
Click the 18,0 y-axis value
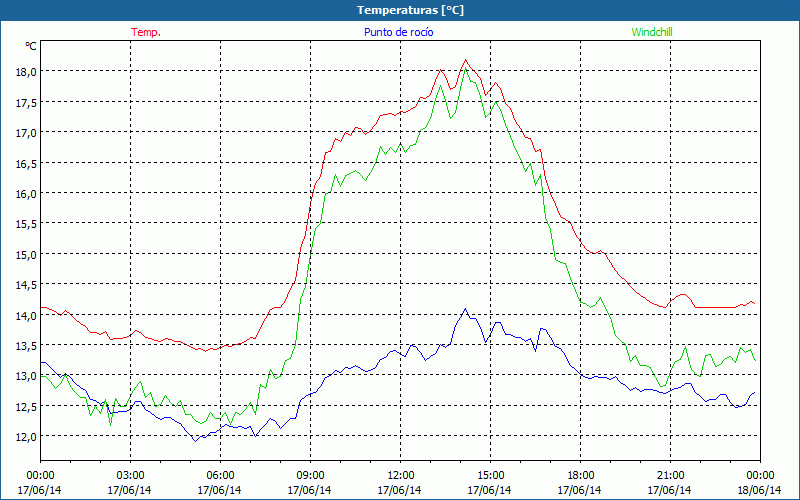coord(26,72)
